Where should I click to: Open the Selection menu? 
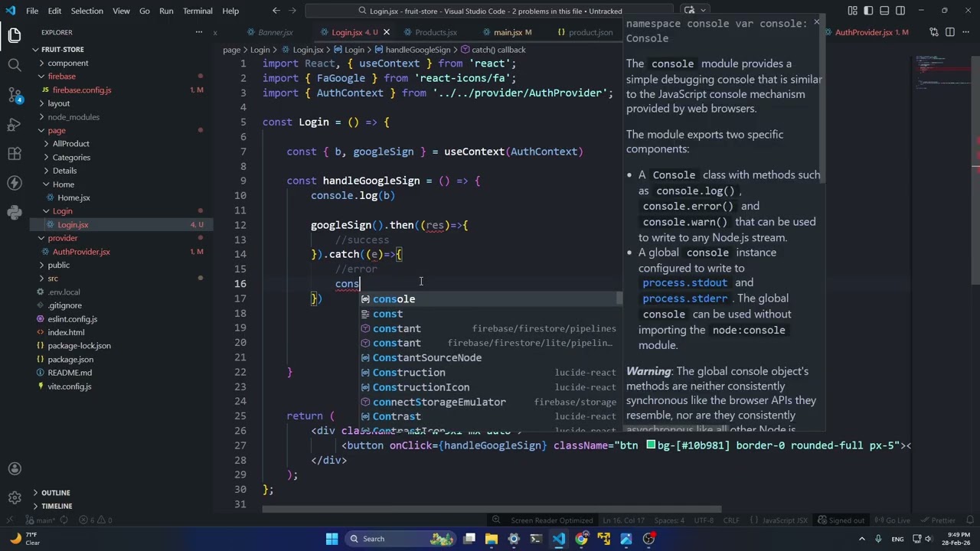click(x=87, y=11)
